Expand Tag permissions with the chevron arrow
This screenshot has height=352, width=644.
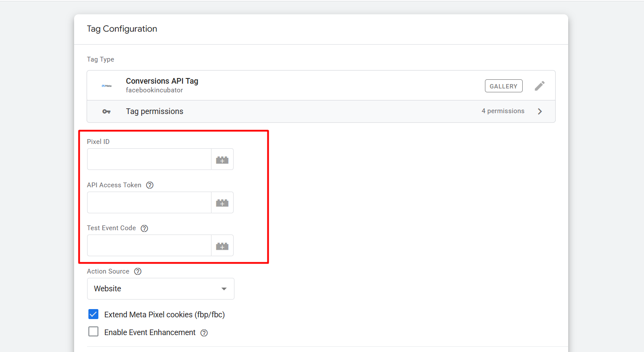(x=540, y=111)
